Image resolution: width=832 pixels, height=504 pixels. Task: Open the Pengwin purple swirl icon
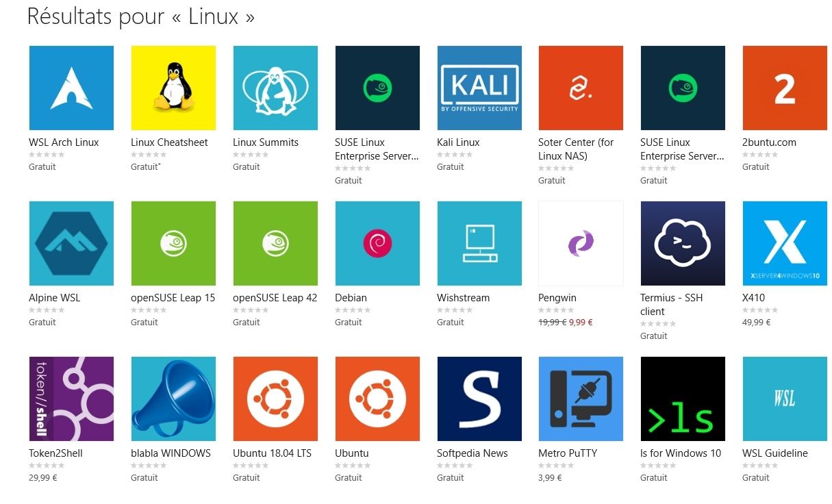click(581, 243)
